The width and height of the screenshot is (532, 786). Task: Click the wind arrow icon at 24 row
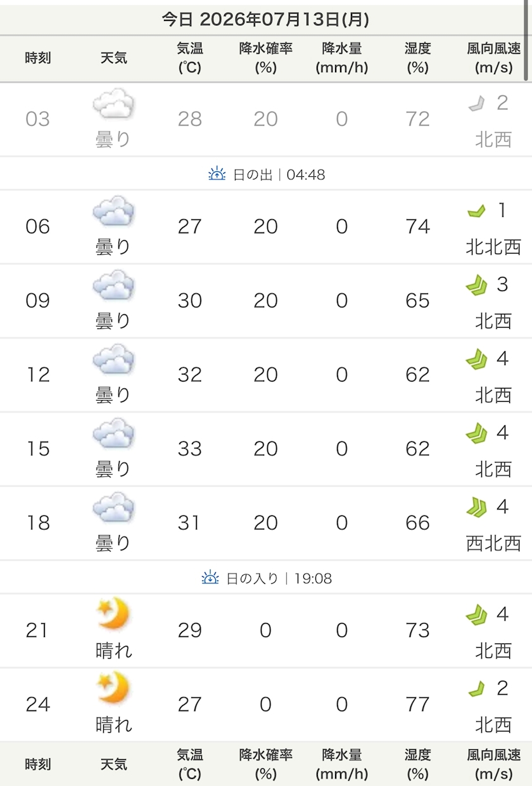(476, 688)
